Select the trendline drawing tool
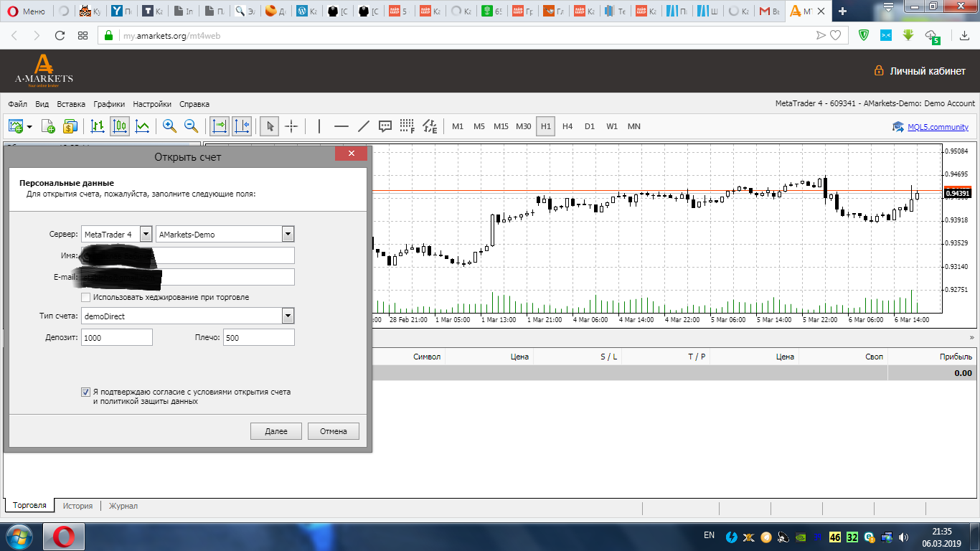 363,126
